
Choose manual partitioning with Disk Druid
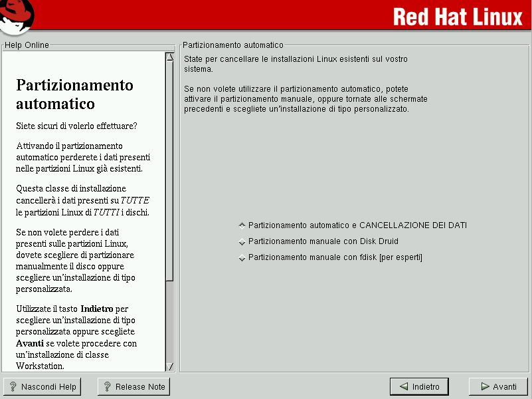click(242, 242)
